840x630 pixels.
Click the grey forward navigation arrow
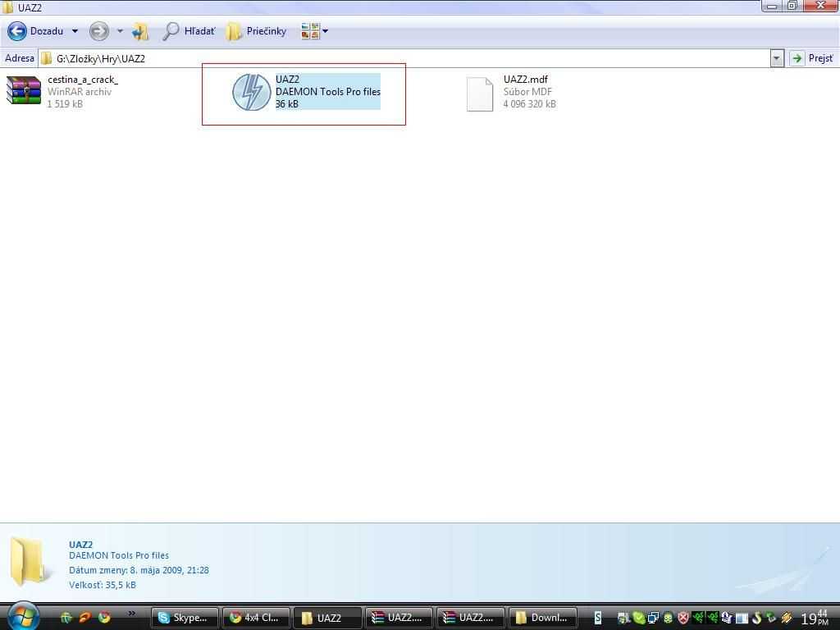pos(98,31)
